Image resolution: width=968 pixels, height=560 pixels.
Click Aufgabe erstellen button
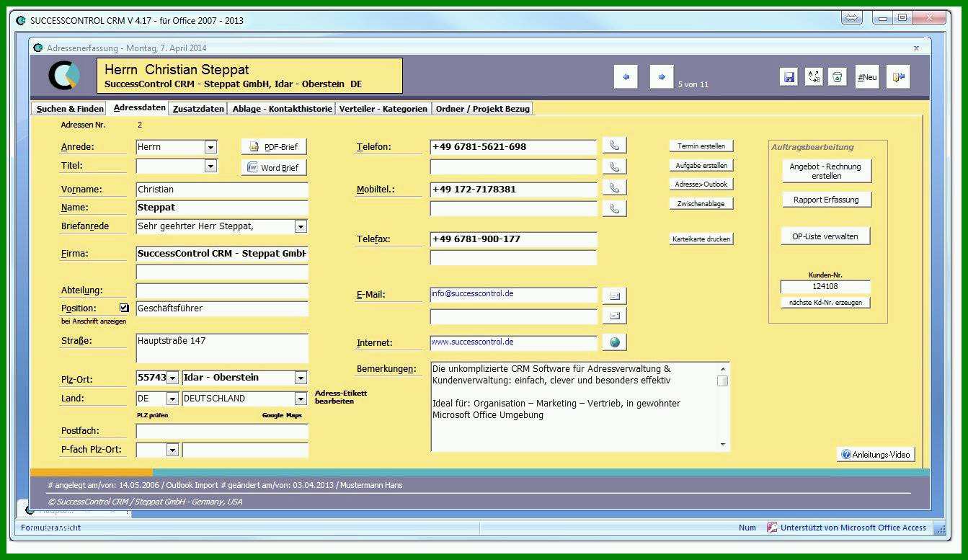click(x=701, y=166)
